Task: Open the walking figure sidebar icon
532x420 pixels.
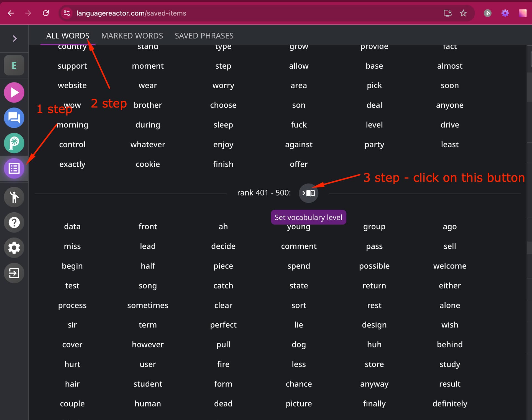Action: 14,197
